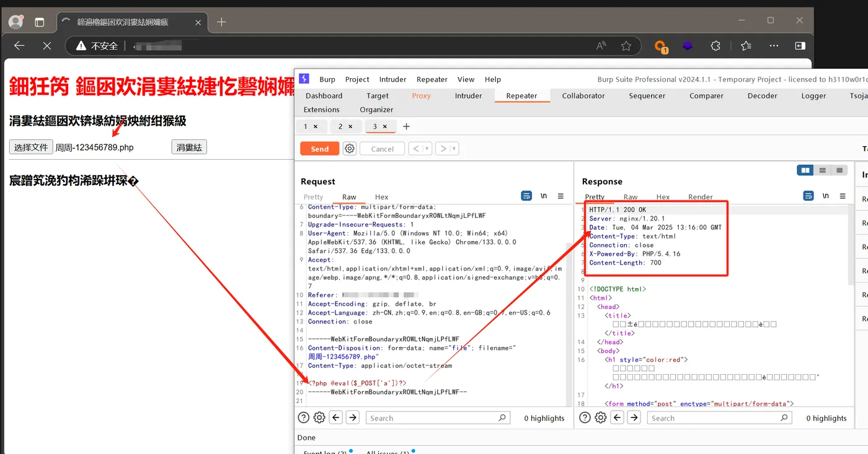Select Request Hex view tab
868x454 pixels.
(x=382, y=197)
